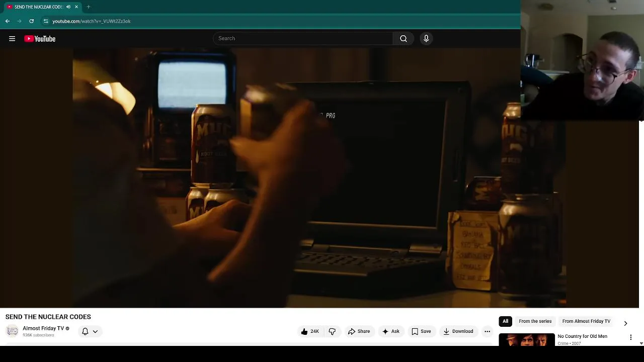
Task: Select the From Almost Friday TV chip
Action: pos(586,321)
